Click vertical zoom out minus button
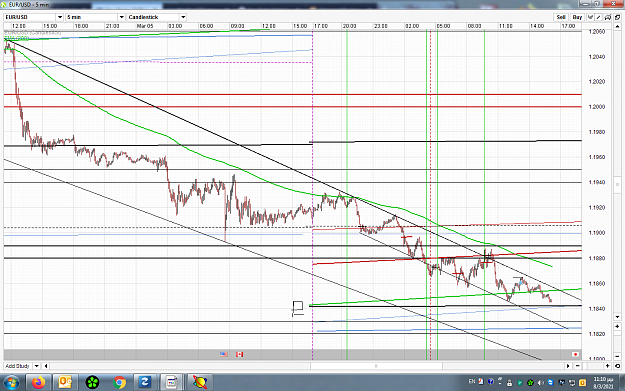Screen dimensions: 625x391 click(617, 356)
